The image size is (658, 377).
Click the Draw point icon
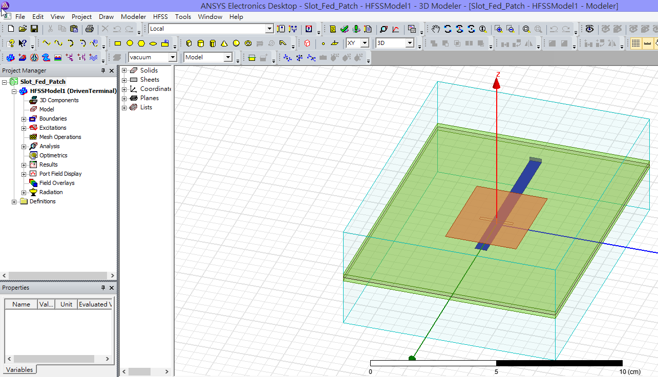(x=323, y=43)
